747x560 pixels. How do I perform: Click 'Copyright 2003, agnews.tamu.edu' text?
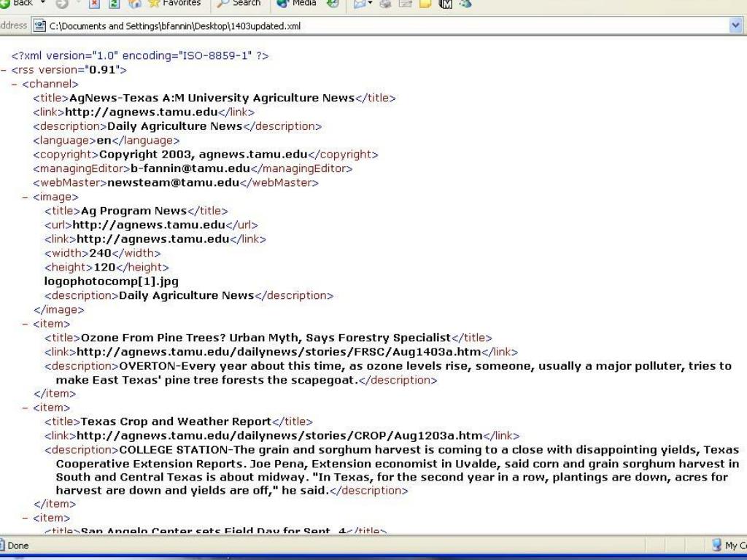(204, 155)
